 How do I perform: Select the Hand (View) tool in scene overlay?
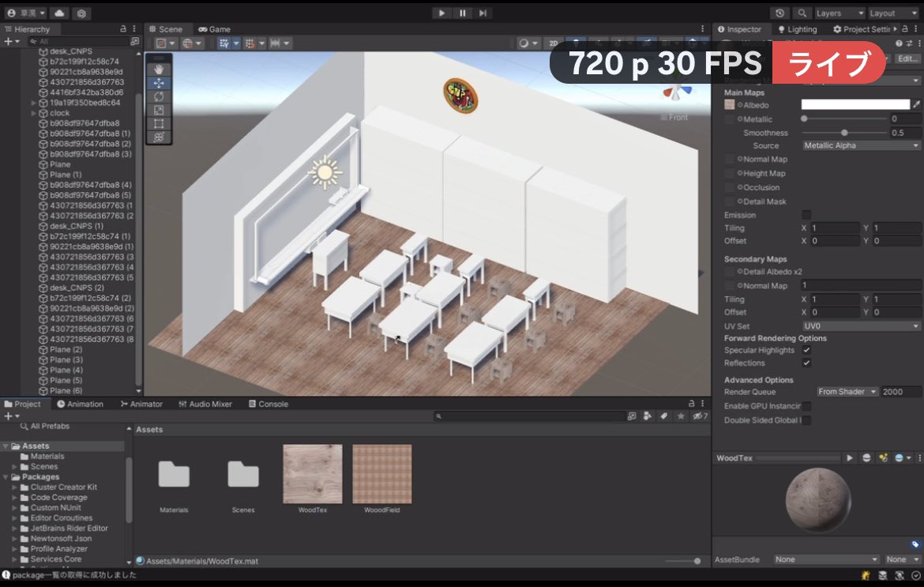pos(159,70)
